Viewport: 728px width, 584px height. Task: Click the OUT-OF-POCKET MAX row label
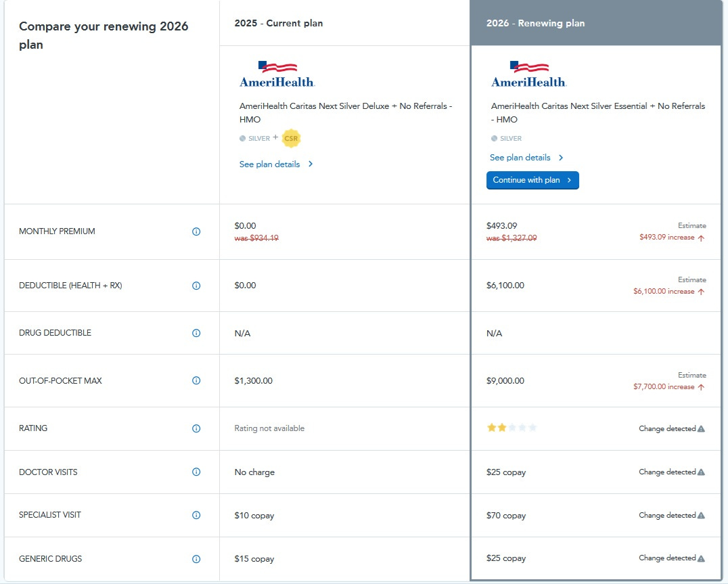tap(60, 381)
